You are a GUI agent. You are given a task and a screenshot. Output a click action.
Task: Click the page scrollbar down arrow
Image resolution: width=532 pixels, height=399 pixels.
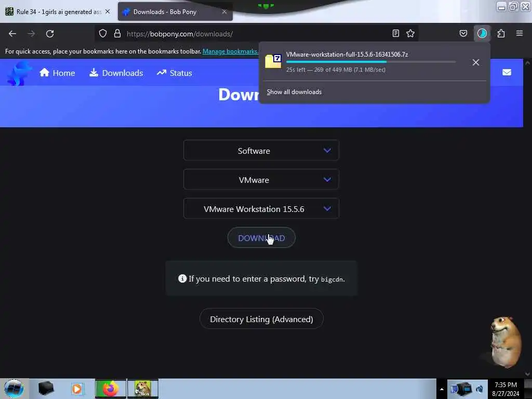pyautogui.click(x=527, y=374)
